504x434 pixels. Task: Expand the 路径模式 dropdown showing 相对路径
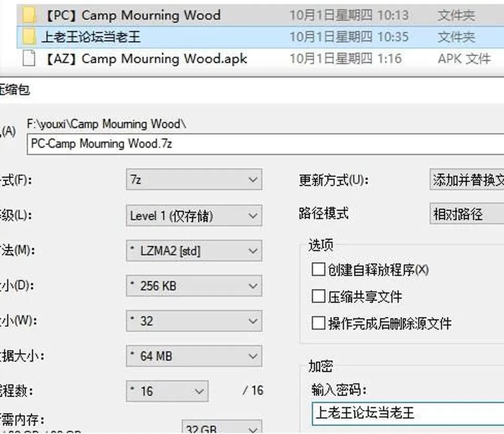467,214
